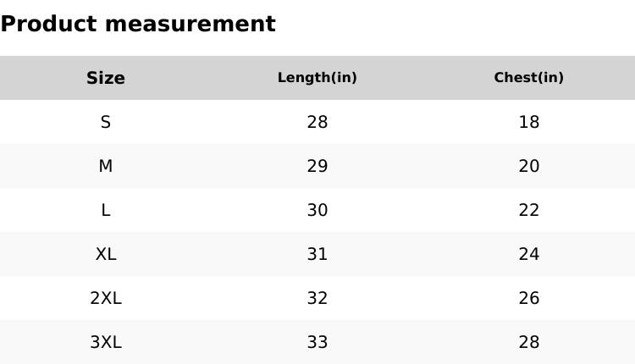The width and height of the screenshot is (635, 364).
Task: Click length value 30 for size L
Action: [x=317, y=210]
